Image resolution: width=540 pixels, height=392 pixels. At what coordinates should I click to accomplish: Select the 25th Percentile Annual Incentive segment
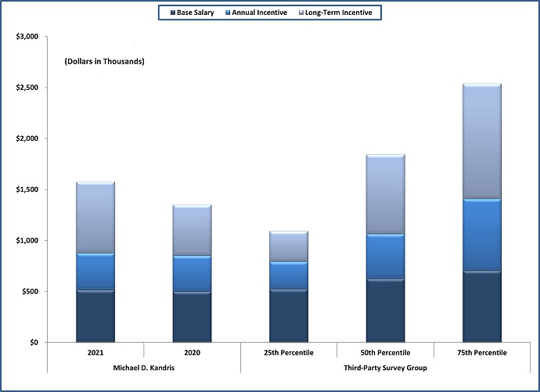coord(288,275)
